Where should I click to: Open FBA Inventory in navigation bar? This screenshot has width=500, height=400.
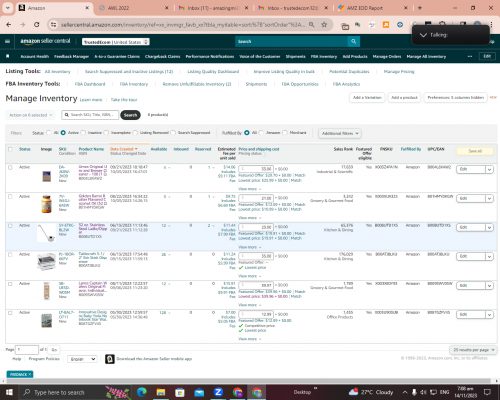[324, 57]
